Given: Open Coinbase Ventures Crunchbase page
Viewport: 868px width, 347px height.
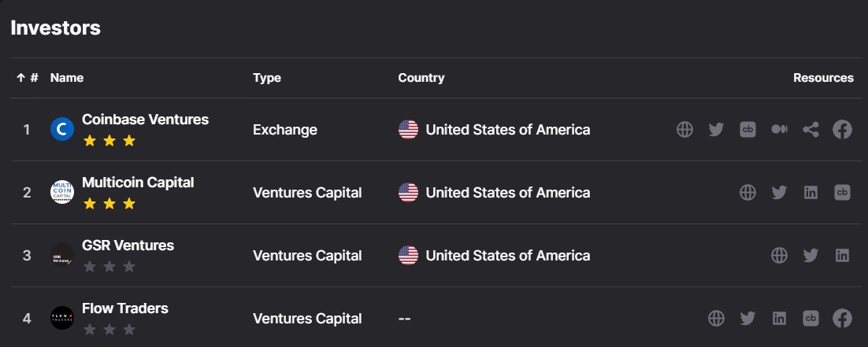Looking at the screenshot, I should click(747, 130).
